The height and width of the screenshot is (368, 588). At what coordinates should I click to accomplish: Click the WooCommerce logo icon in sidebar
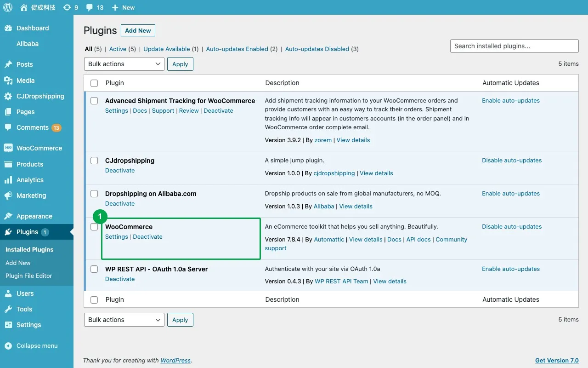pos(8,148)
